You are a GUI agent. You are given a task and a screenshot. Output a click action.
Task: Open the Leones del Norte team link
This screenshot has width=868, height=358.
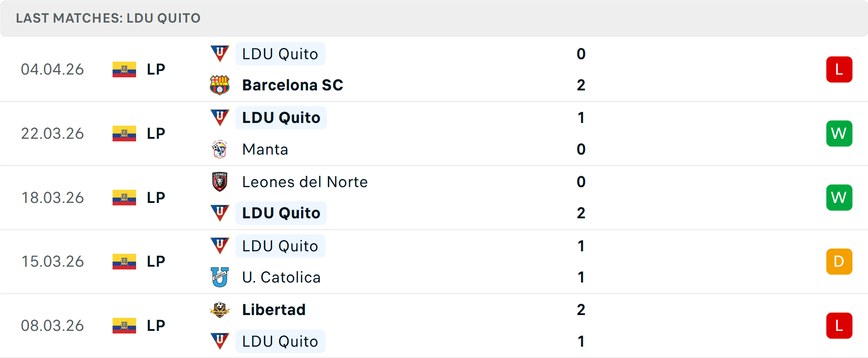coord(305,182)
